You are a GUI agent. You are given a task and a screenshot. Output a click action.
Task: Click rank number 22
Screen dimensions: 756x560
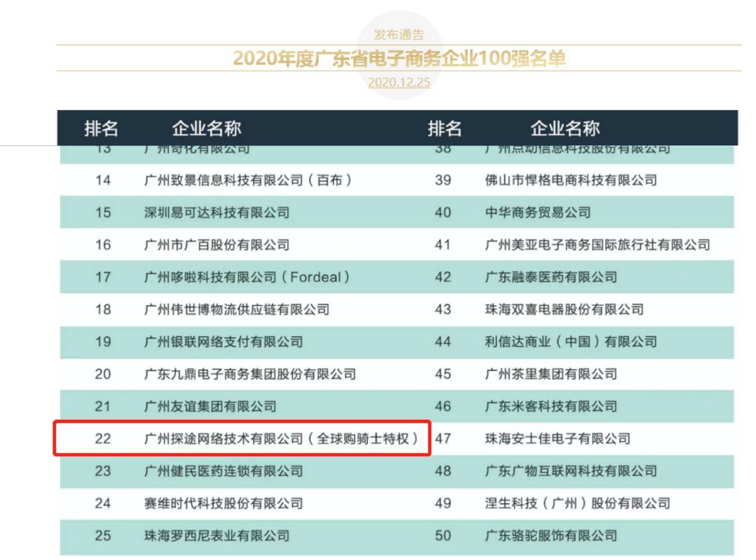(x=103, y=439)
